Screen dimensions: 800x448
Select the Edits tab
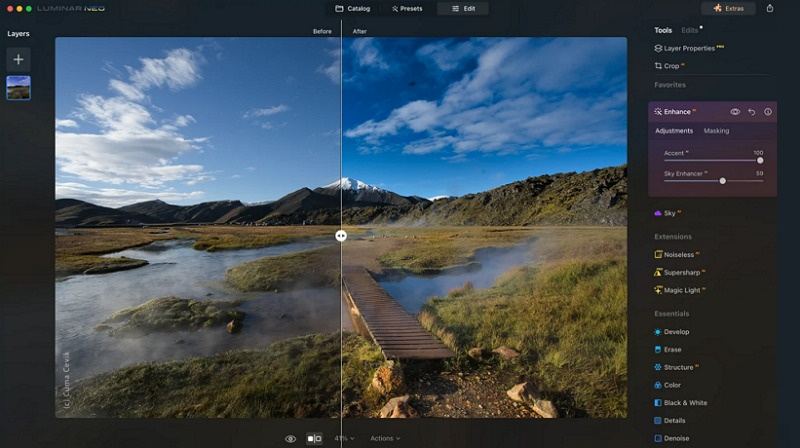pyautogui.click(x=689, y=30)
